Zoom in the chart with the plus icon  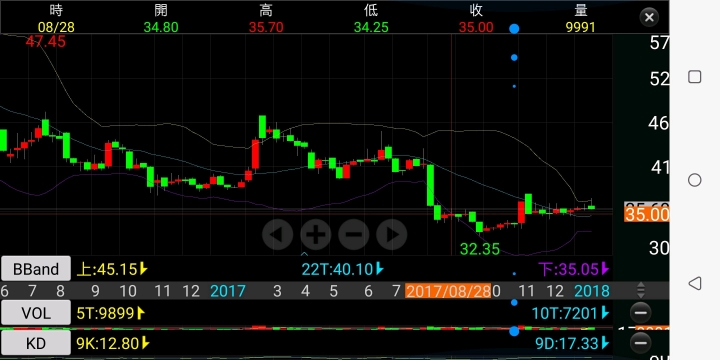(x=315, y=235)
